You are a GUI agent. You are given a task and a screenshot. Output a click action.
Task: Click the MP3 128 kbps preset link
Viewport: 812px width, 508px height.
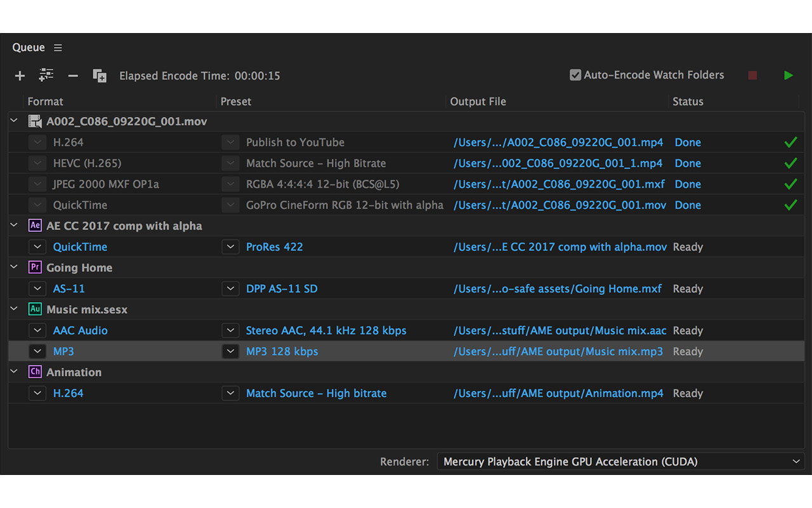coord(282,352)
